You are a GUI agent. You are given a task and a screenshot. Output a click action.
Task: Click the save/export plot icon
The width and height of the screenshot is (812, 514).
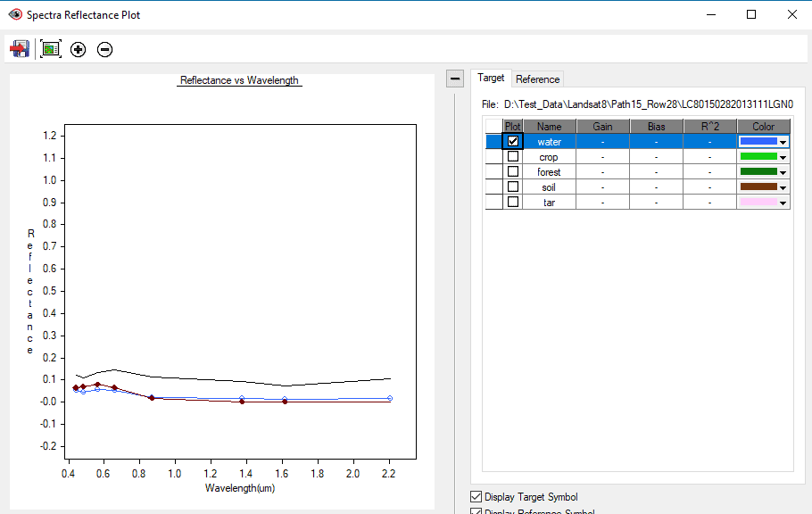[x=20, y=49]
